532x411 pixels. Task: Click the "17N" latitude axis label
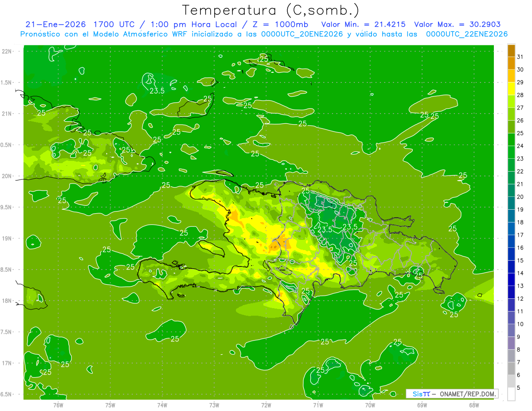coord(7,364)
